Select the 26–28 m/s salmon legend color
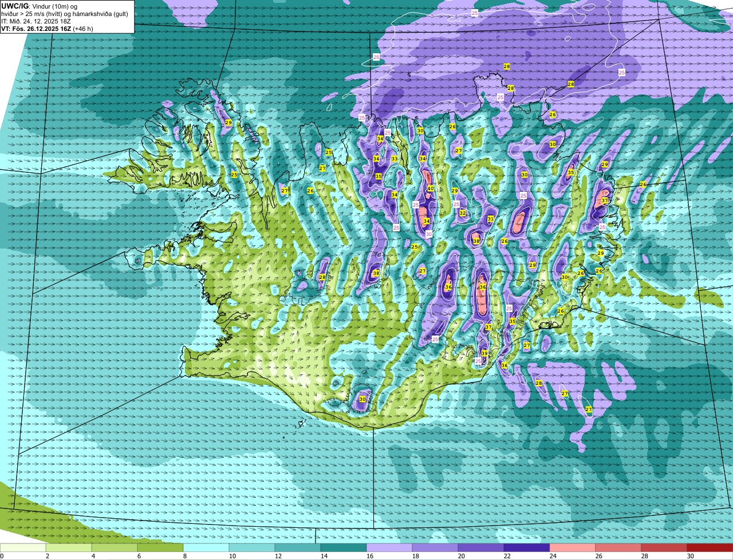Screen dimensions: 733x560 618,547
